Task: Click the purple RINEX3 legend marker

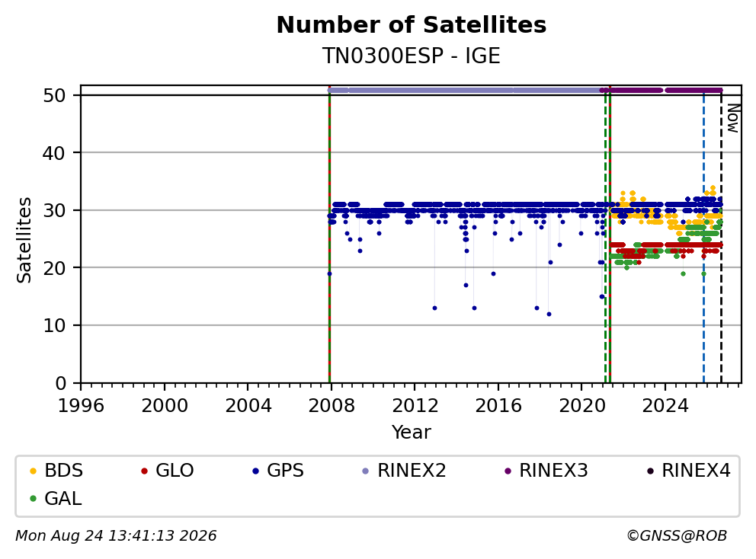Action: [508, 471]
